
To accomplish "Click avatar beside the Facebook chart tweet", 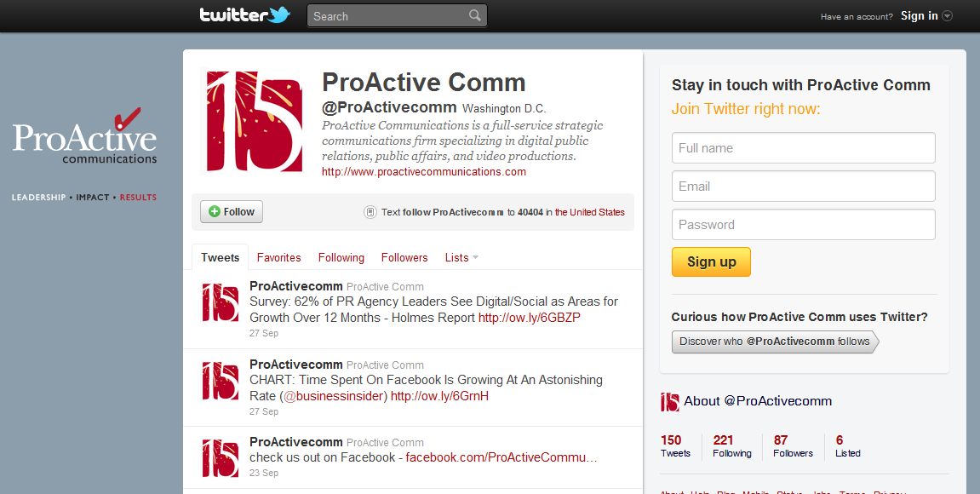I will coord(220,381).
